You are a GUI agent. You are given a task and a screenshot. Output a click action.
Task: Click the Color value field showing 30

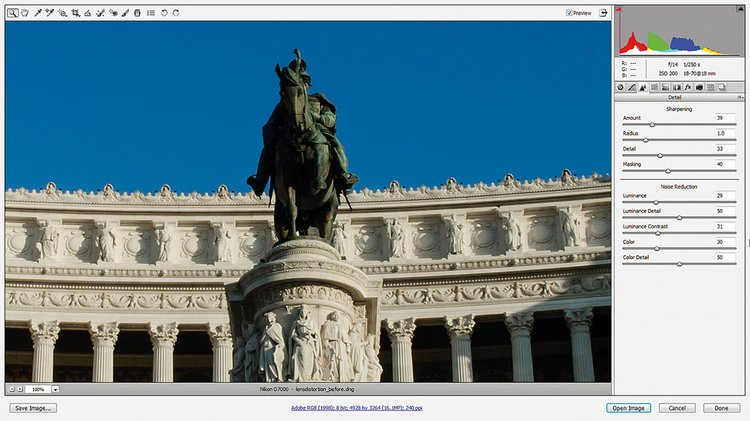point(725,242)
